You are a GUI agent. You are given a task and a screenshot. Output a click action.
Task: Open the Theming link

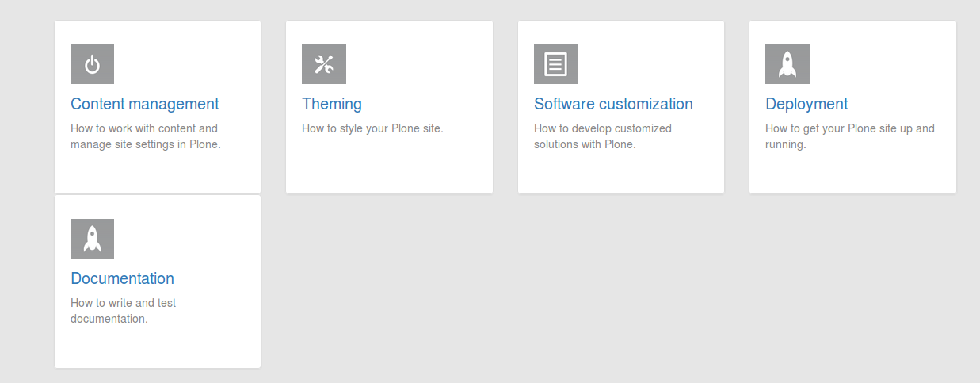(332, 104)
